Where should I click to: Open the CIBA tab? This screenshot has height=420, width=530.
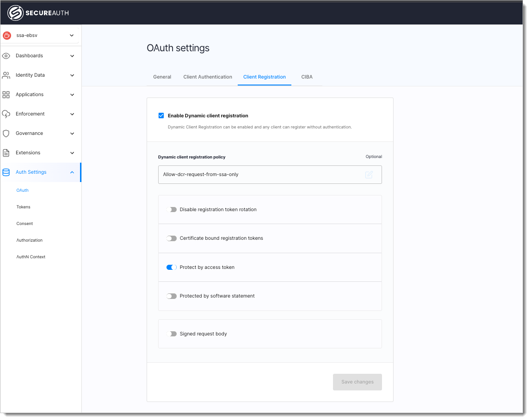(307, 77)
